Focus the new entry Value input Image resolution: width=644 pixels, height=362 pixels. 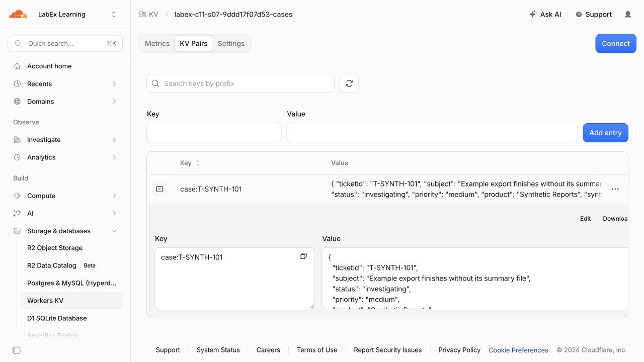[432, 133]
